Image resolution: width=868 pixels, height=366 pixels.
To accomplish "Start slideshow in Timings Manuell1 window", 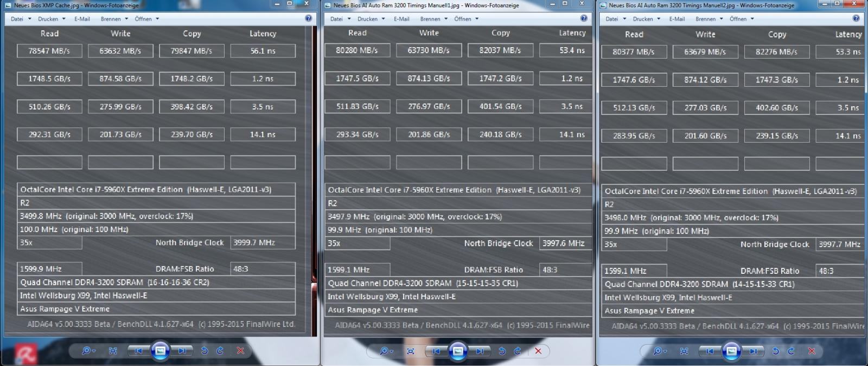I will click(x=458, y=351).
